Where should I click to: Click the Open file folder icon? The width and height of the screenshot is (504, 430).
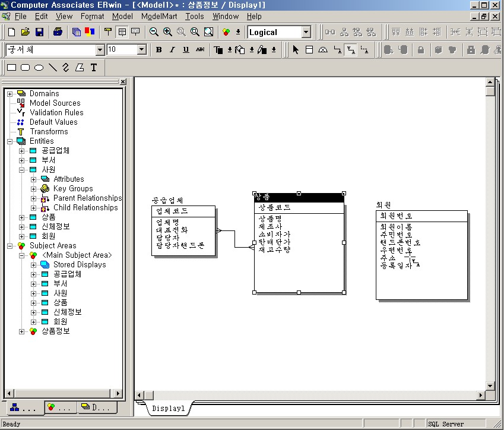[x=26, y=32]
